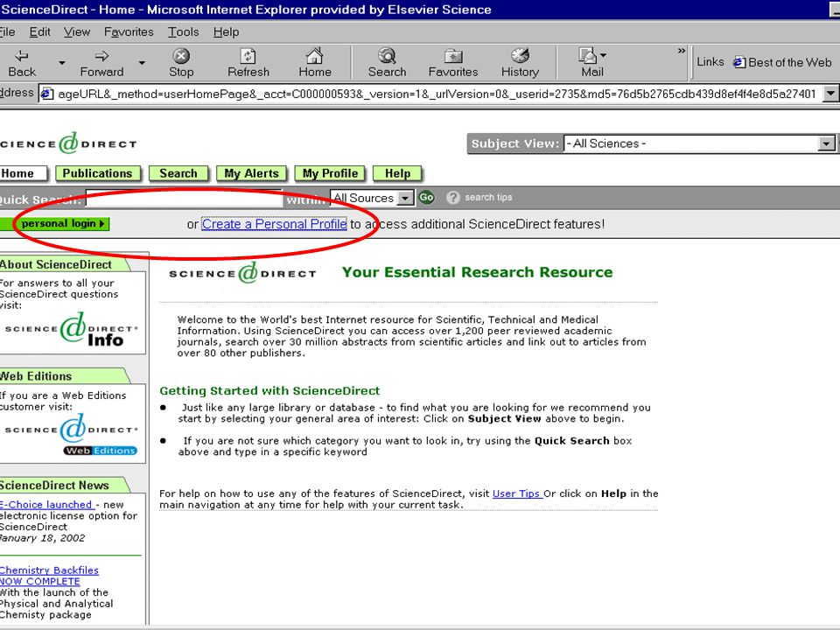Viewport: 840px width, 630px height.
Task: Click the ScienceDirect logo at page top
Action: tap(68, 143)
